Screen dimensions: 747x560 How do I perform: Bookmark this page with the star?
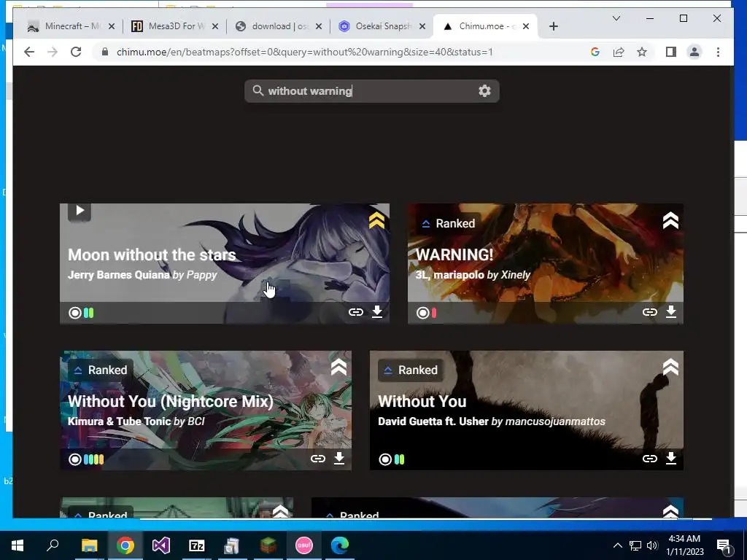coord(642,52)
